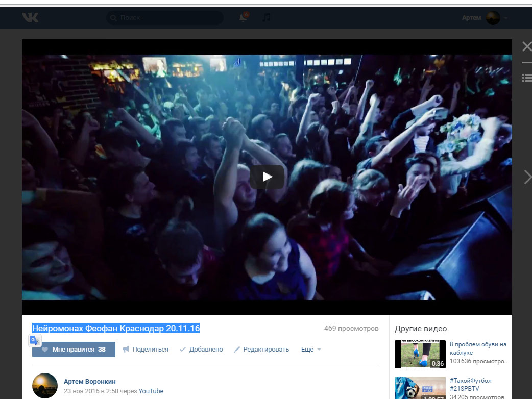
Task: Open the music note player icon
Action: tap(267, 17)
